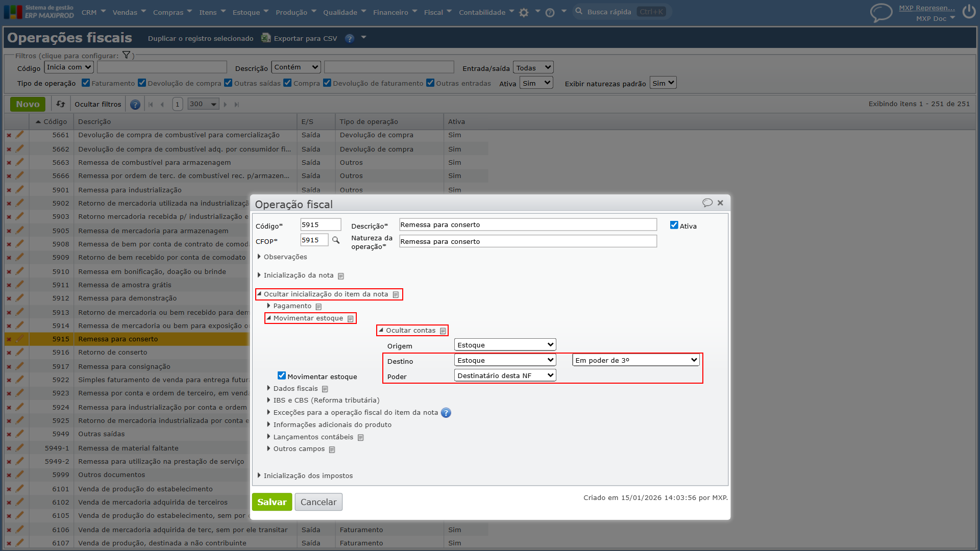Uncheck Movimentar estoque checkbox

click(282, 375)
